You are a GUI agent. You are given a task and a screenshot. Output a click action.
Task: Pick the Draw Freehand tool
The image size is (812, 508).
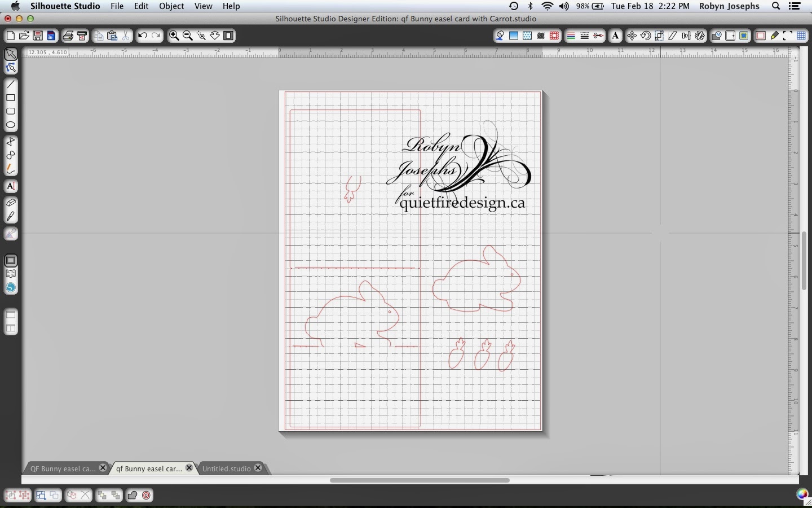[x=11, y=168]
